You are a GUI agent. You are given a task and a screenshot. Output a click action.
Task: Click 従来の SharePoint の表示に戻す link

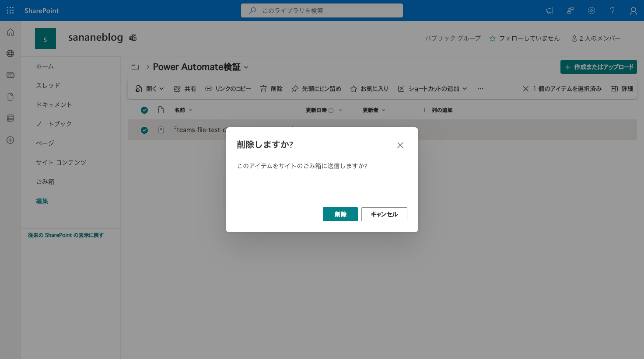tap(66, 235)
